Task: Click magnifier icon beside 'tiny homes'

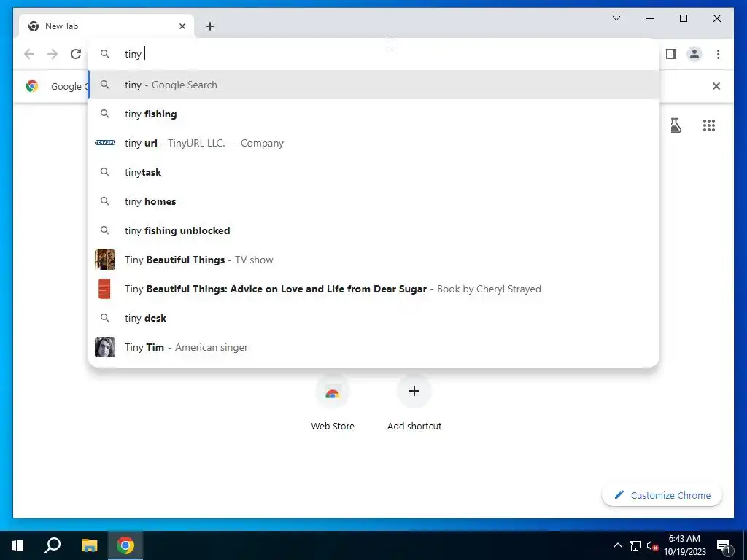Action: (105, 201)
